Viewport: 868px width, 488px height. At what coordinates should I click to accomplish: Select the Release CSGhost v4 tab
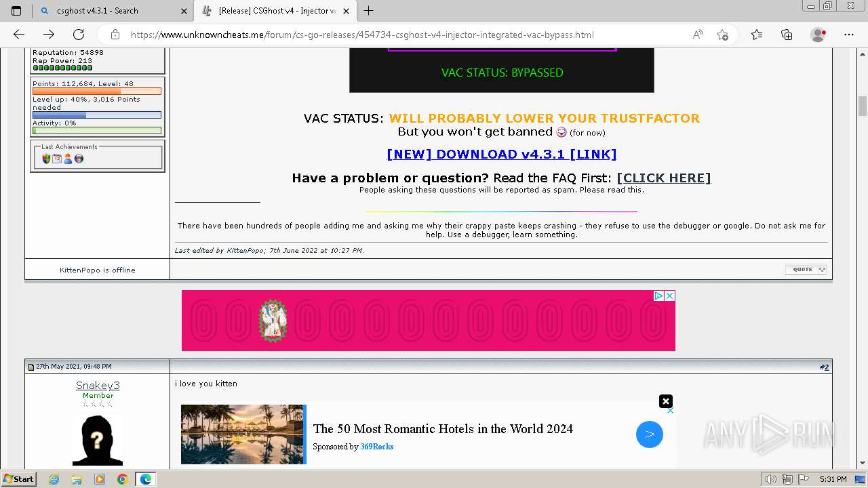(x=275, y=11)
